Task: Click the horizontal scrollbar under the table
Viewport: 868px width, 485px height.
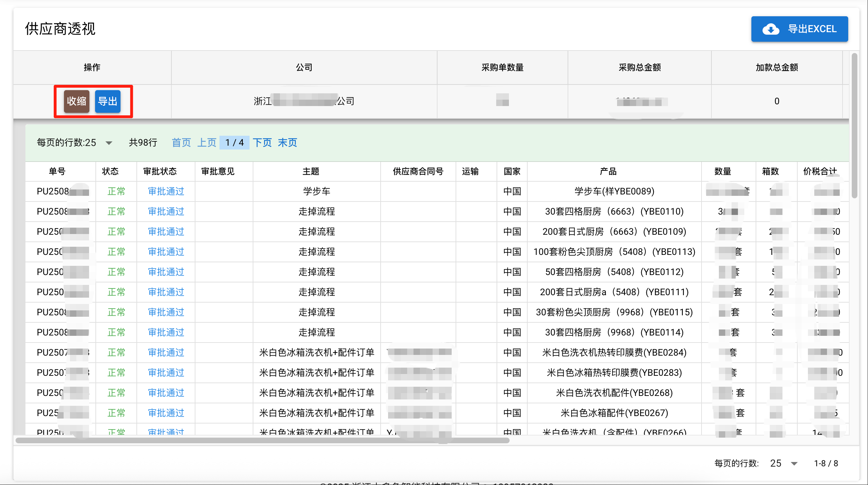Action: tap(262, 440)
